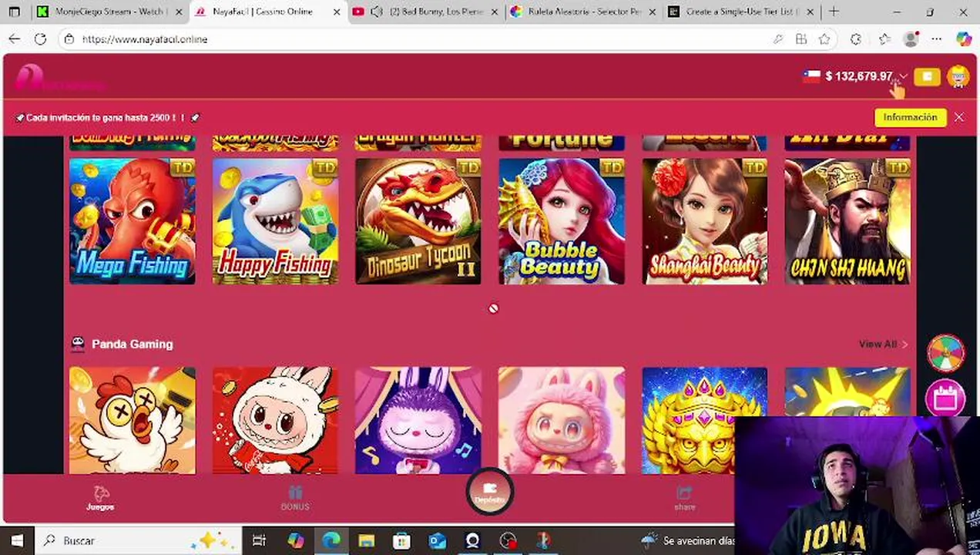Open the share tab in bottom bar
The image size is (980, 555).
(x=684, y=499)
